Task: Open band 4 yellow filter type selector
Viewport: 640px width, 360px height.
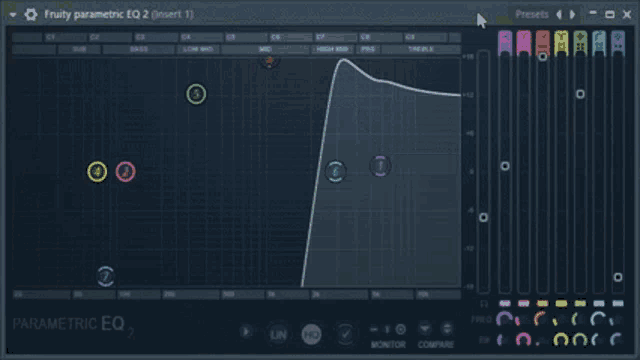Action: tap(561, 42)
